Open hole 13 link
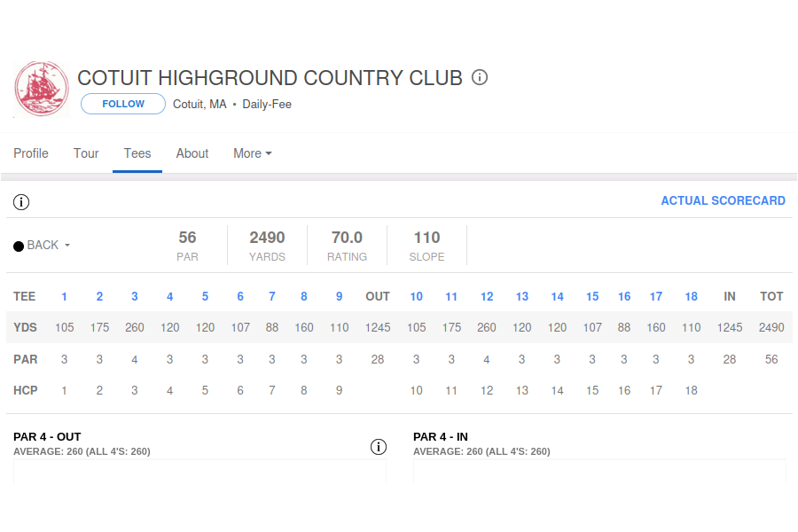This screenshot has width=798, height=532. click(x=522, y=297)
